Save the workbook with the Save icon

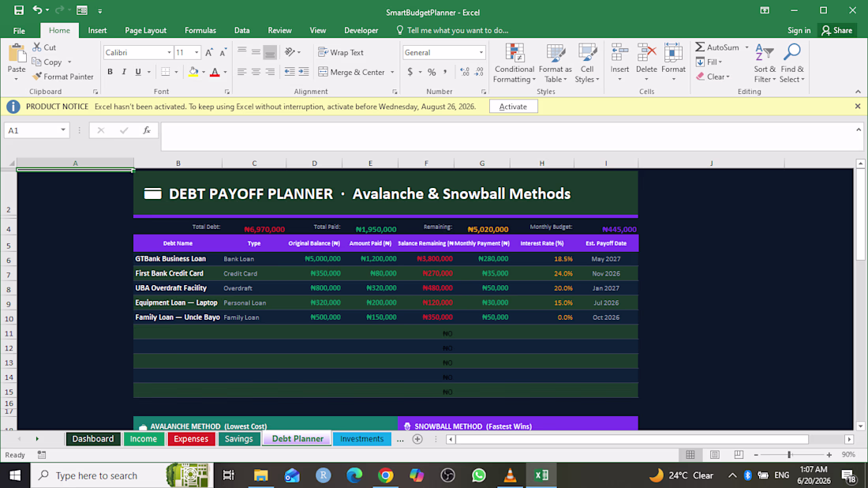tap(19, 10)
